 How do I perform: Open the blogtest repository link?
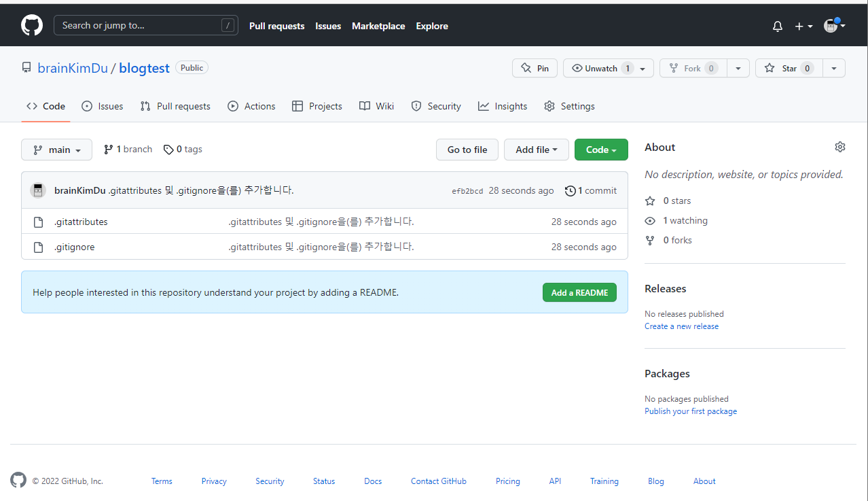pyautogui.click(x=144, y=68)
